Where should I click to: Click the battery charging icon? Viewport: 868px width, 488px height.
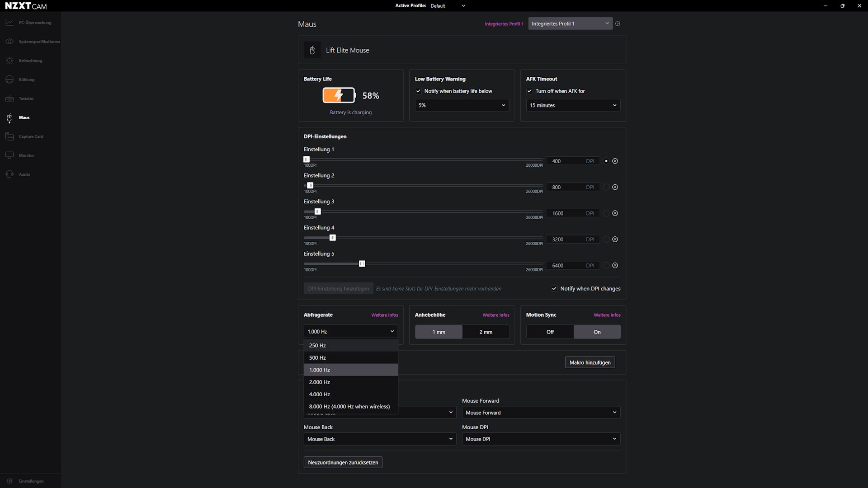click(339, 95)
